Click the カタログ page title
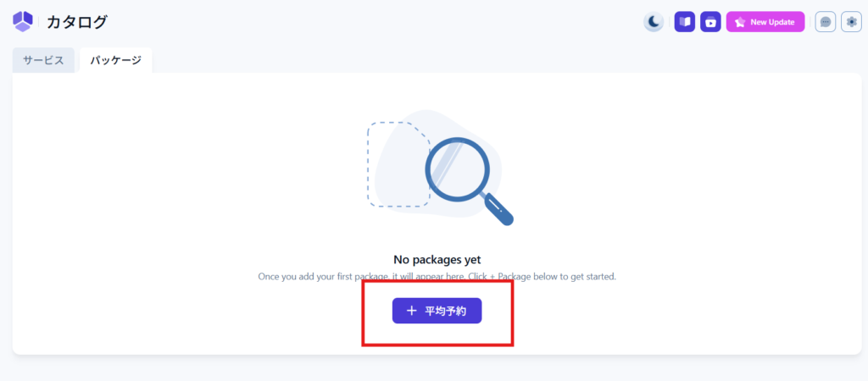 click(77, 22)
